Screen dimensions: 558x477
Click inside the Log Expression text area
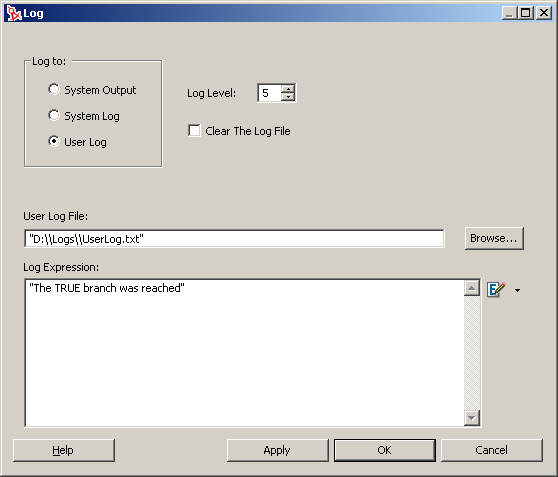click(245, 353)
